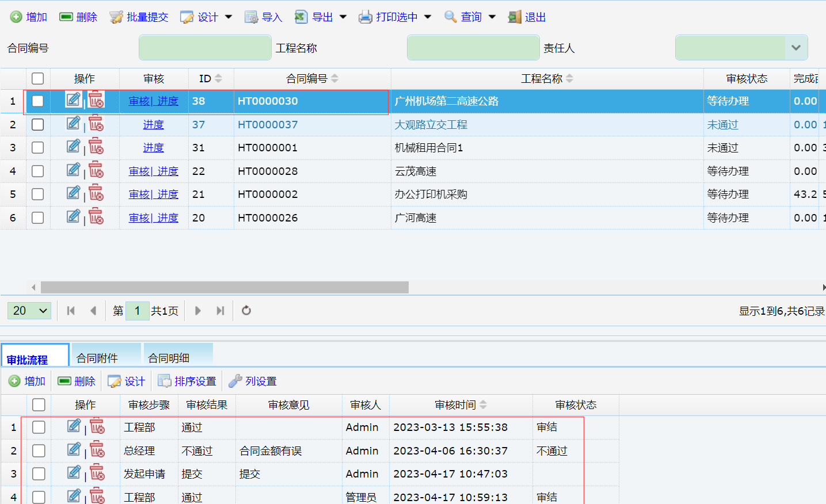Click the horizontal scrollbar of contract grid

(224, 287)
